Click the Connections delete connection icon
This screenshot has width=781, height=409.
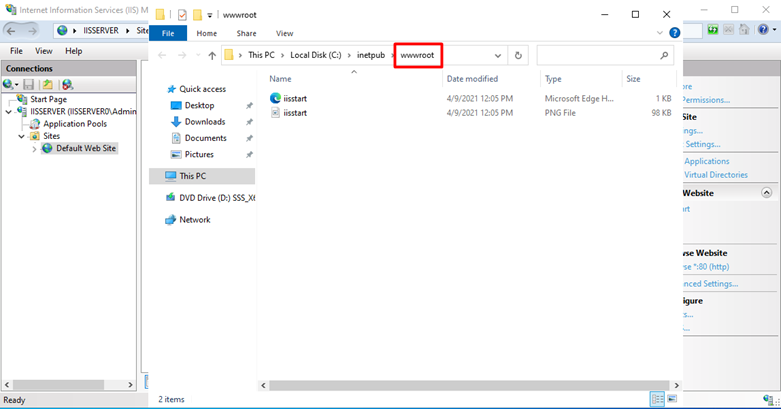pyautogui.click(x=67, y=85)
